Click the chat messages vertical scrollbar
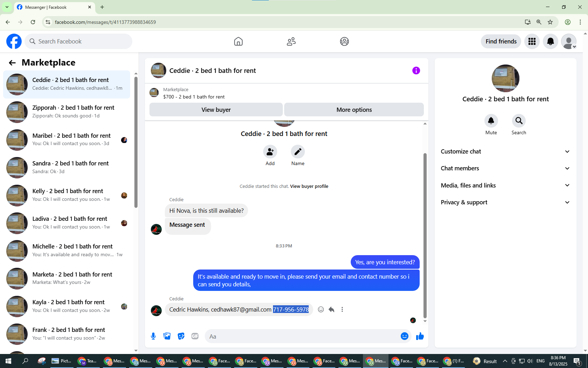Image resolution: width=588 pixels, height=368 pixels. [425, 235]
